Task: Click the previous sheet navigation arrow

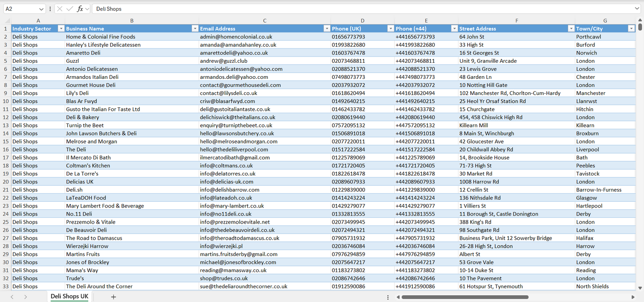Action: click(x=12, y=297)
